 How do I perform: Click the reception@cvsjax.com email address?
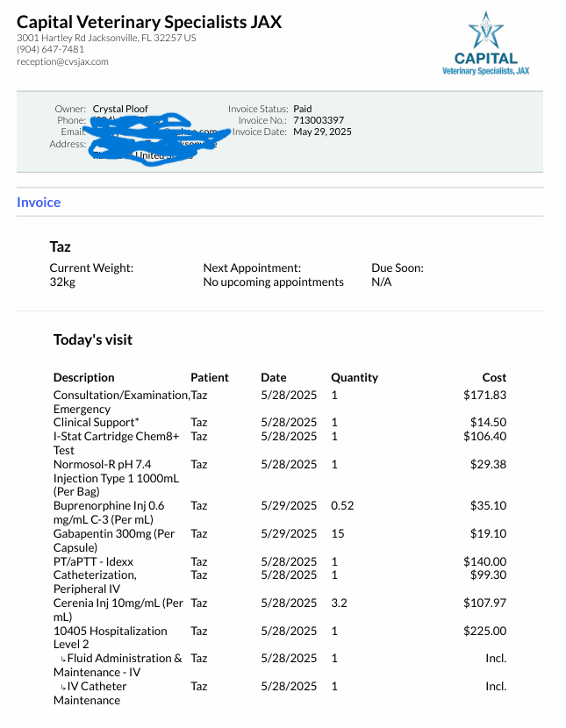(x=62, y=61)
